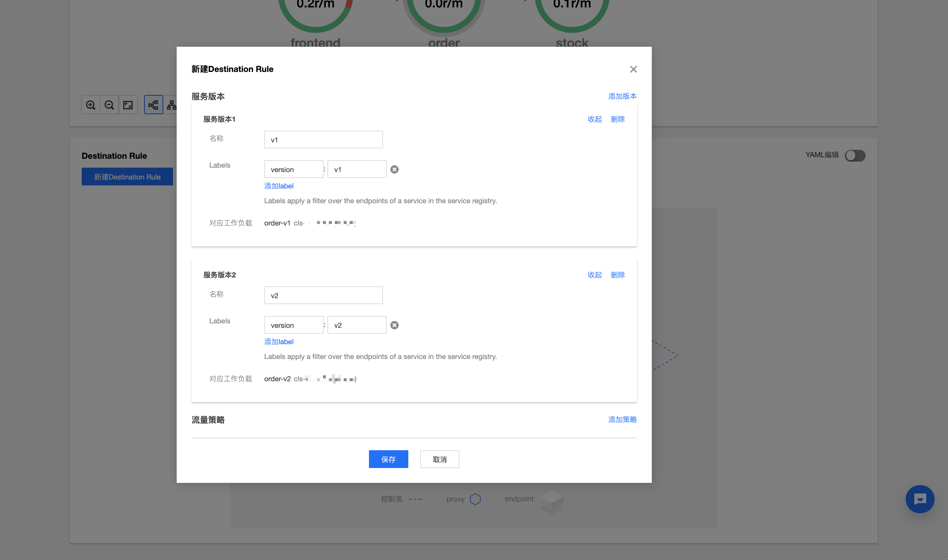Viewport: 948px width, 560px height.
Task: Remove the version:v2 label via x icon
Action: [394, 325]
